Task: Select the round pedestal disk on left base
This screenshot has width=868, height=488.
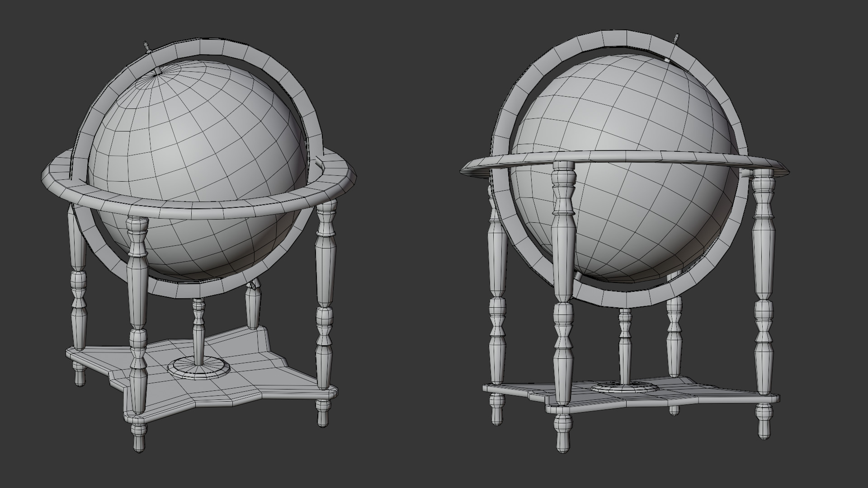Action: tap(198, 368)
